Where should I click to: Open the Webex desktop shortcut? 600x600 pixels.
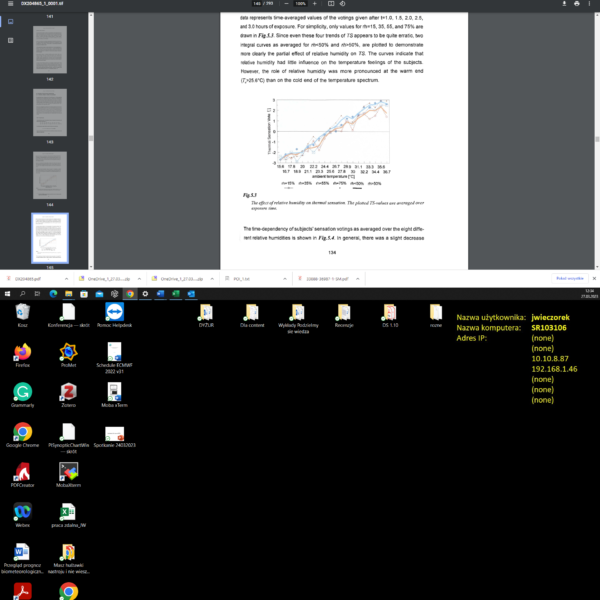click(22, 511)
